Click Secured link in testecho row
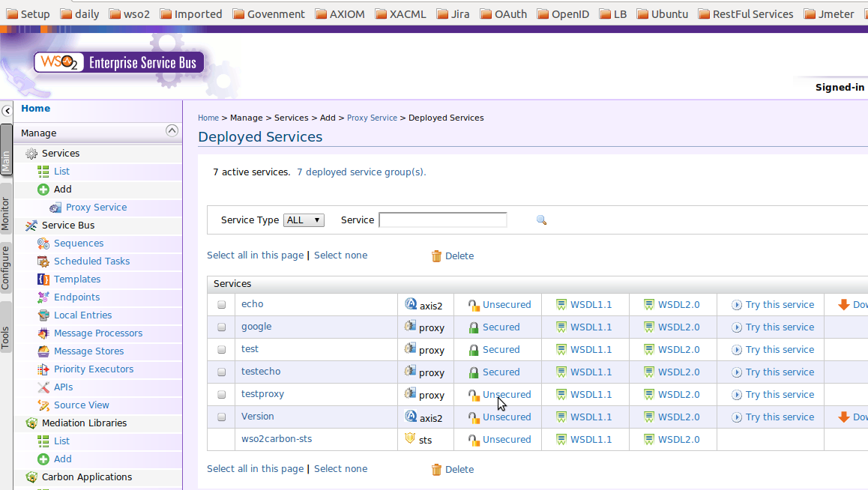The width and height of the screenshot is (868, 490). click(x=501, y=372)
